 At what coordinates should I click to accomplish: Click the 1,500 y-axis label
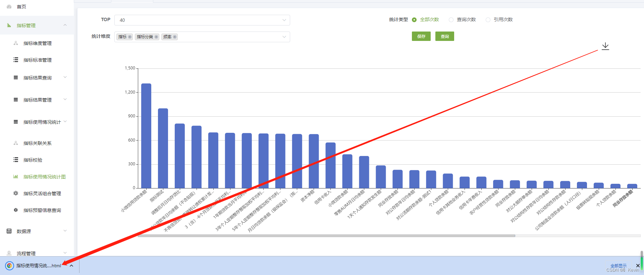tap(130, 68)
